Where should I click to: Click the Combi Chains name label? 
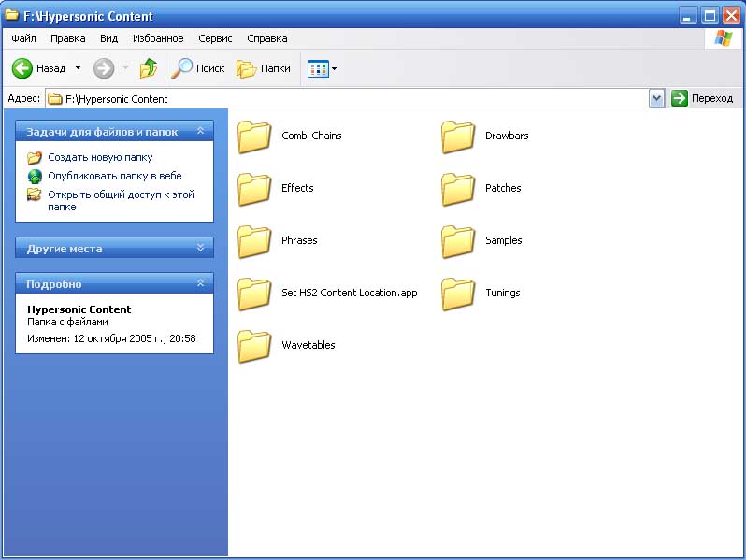point(311,136)
